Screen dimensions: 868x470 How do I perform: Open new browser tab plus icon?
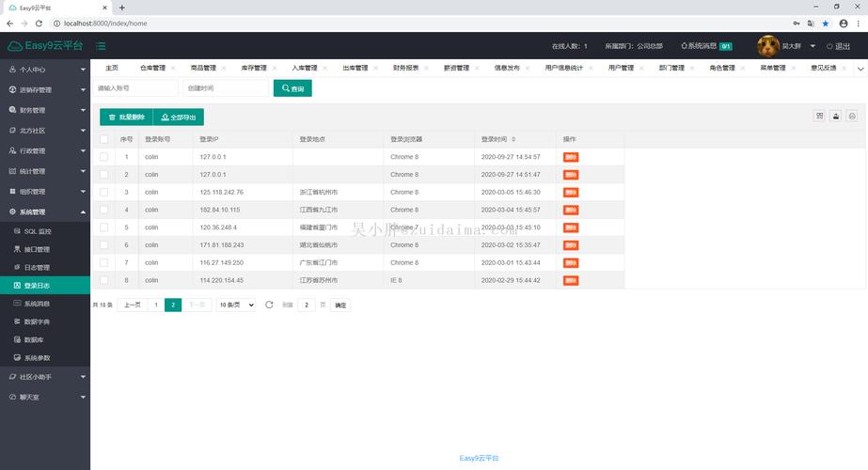coord(122,8)
